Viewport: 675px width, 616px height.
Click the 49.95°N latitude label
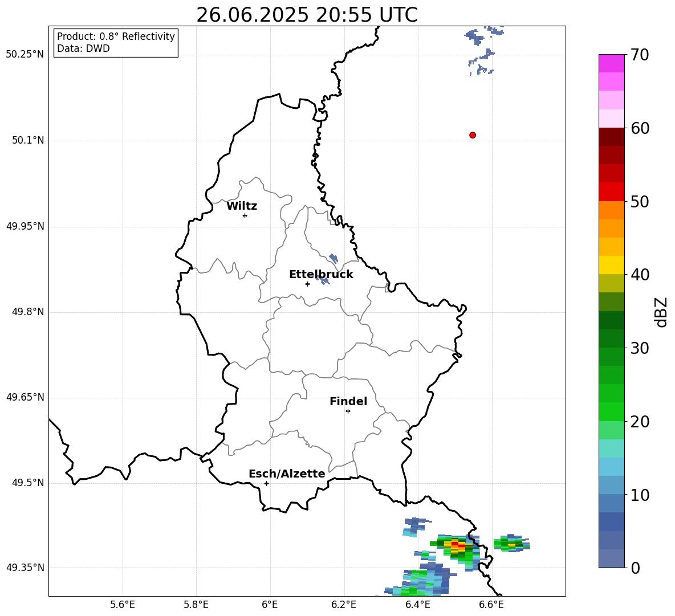pos(25,226)
